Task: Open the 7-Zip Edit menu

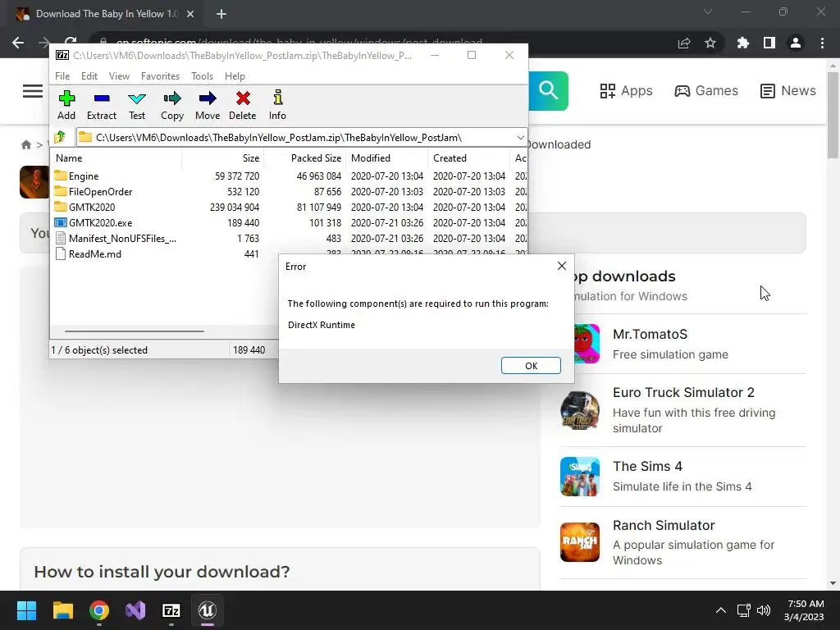Action: [89, 76]
